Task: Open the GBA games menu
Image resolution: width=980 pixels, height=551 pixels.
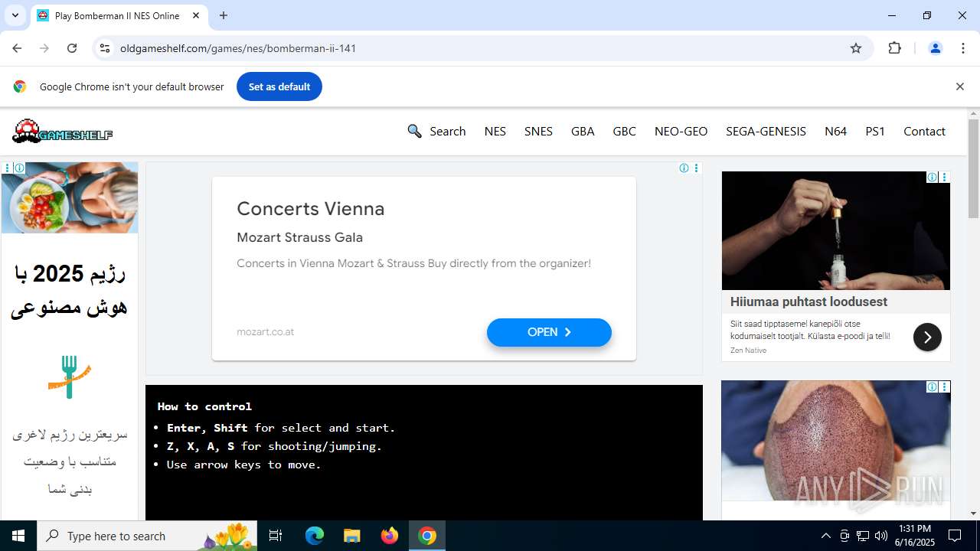Action: click(x=583, y=131)
